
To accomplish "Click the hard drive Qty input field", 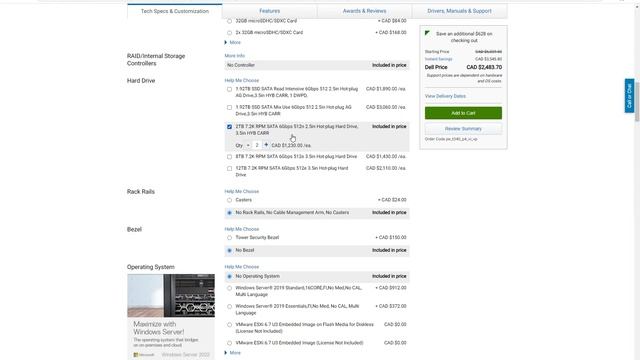I will [x=257, y=145].
